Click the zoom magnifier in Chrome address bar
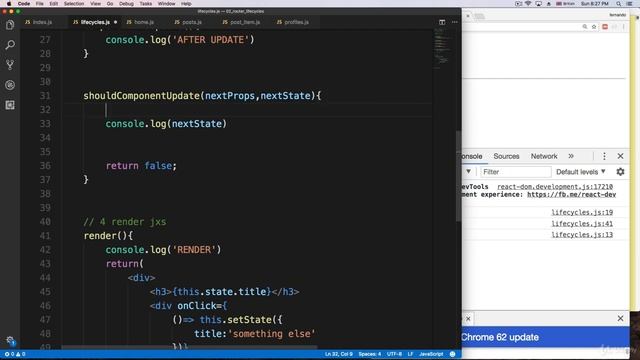The image size is (640, 360). (584, 27)
